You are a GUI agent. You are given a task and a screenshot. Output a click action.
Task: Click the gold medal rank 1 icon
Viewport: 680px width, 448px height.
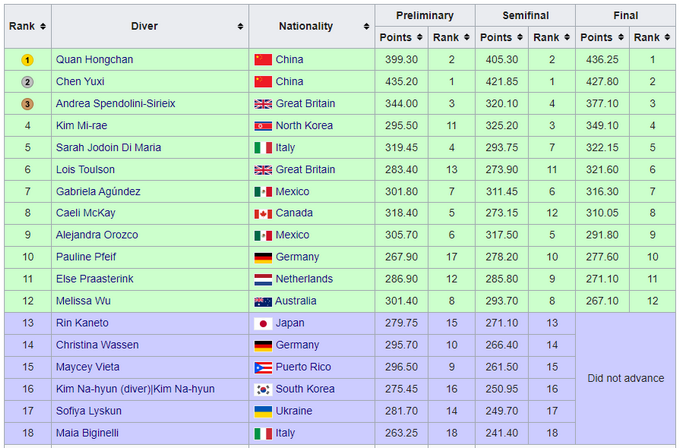point(27,60)
